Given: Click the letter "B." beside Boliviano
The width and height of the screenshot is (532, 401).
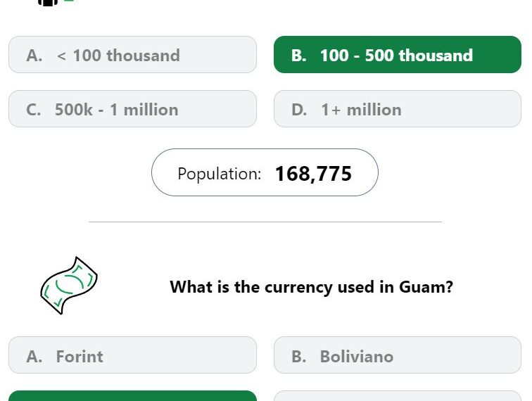Looking at the screenshot, I should [x=299, y=357].
